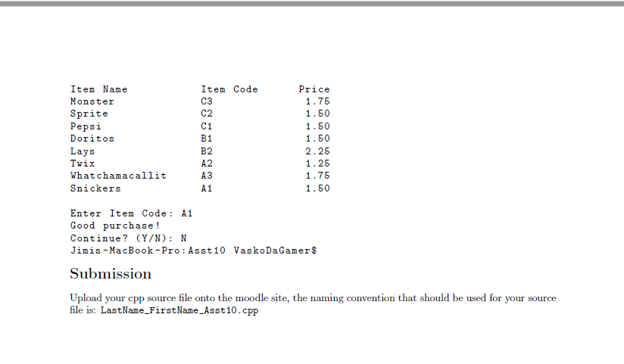Click item code 'B2'
The width and height of the screenshot is (624, 364).
click(x=207, y=151)
